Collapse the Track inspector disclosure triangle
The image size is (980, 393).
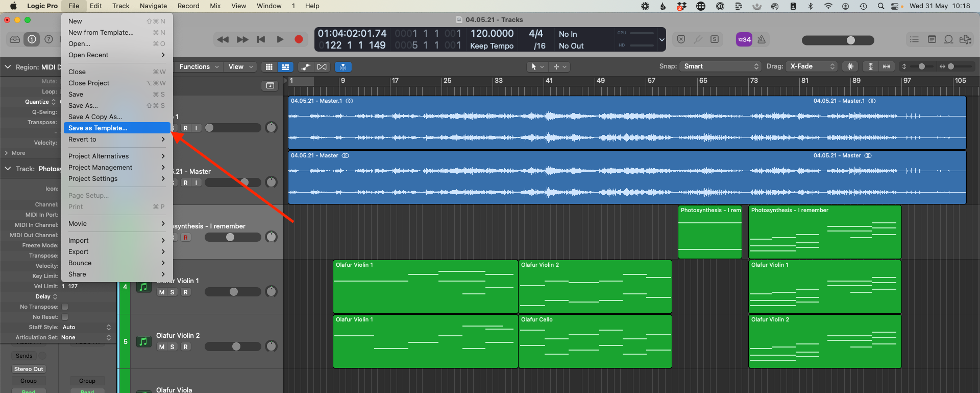[x=8, y=169]
